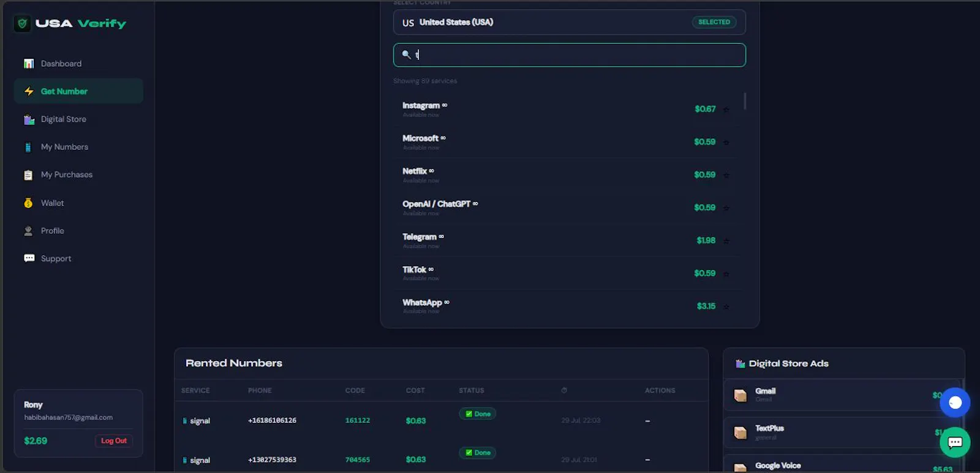Favorite TikTok with its star icon
Screen dimensions: 980x473
pos(726,274)
